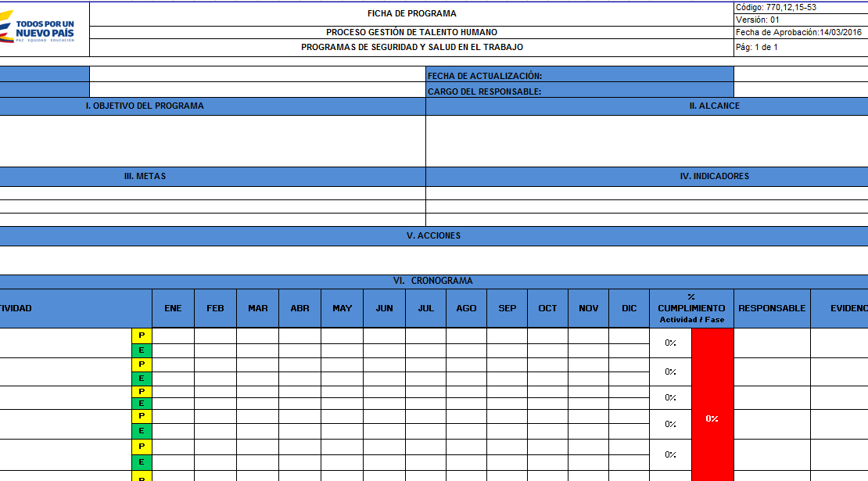Click the blank value cell after FECHA DE ACTUALIZACIÓN
868x481 pixels.
pyautogui.click(x=801, y=74)
